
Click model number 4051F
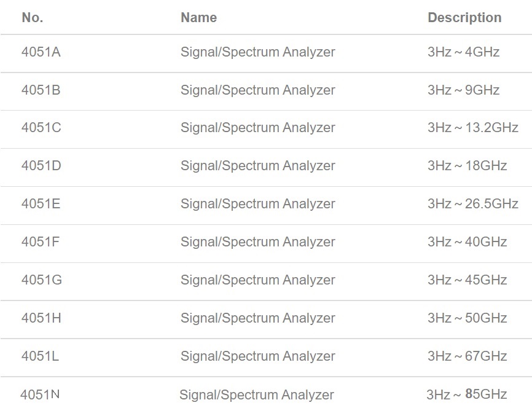[x=41, y=241]
